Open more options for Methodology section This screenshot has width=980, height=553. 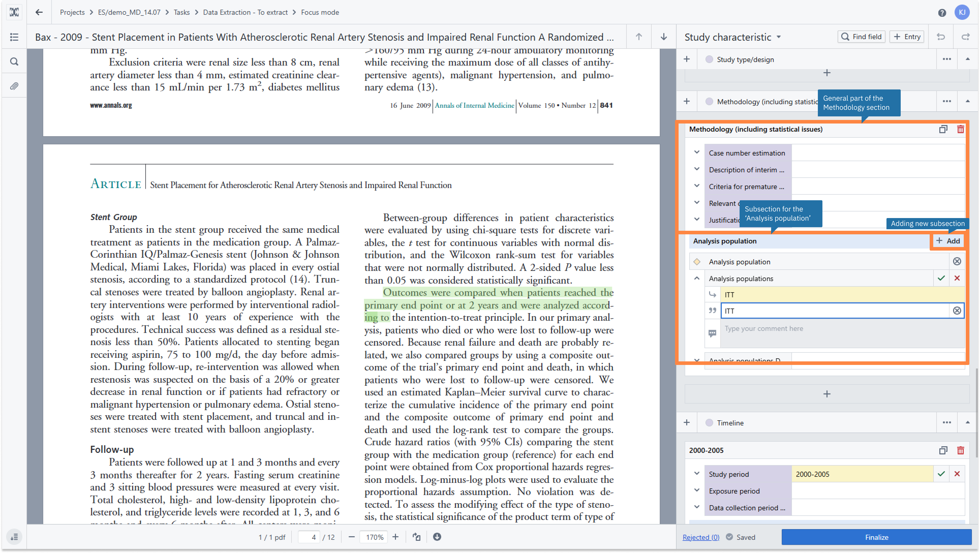click(x=947, y=102)
